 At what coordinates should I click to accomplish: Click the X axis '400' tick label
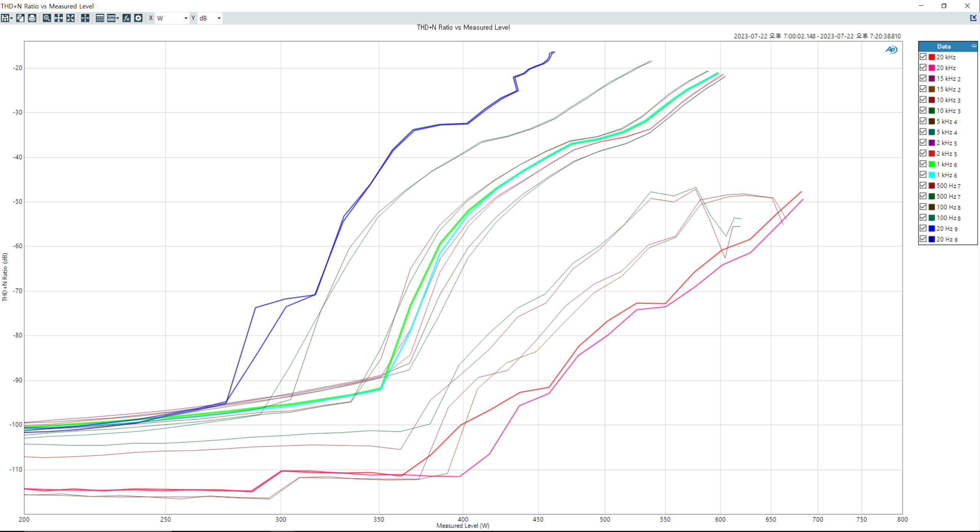[463, 519]
